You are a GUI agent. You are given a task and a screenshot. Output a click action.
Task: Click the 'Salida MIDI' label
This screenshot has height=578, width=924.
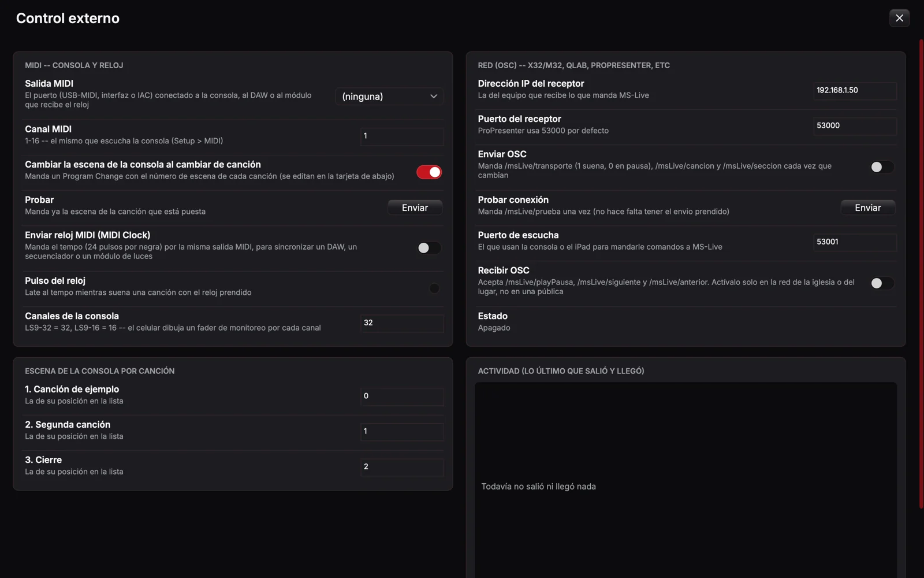(49, 84)
